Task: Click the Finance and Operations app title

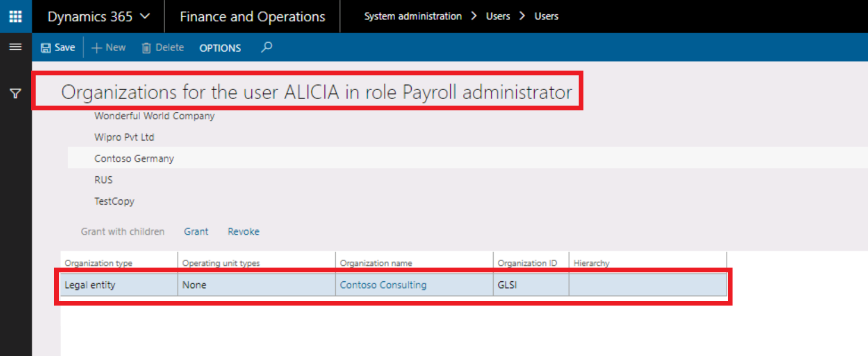Action: (x=252, y=16)
